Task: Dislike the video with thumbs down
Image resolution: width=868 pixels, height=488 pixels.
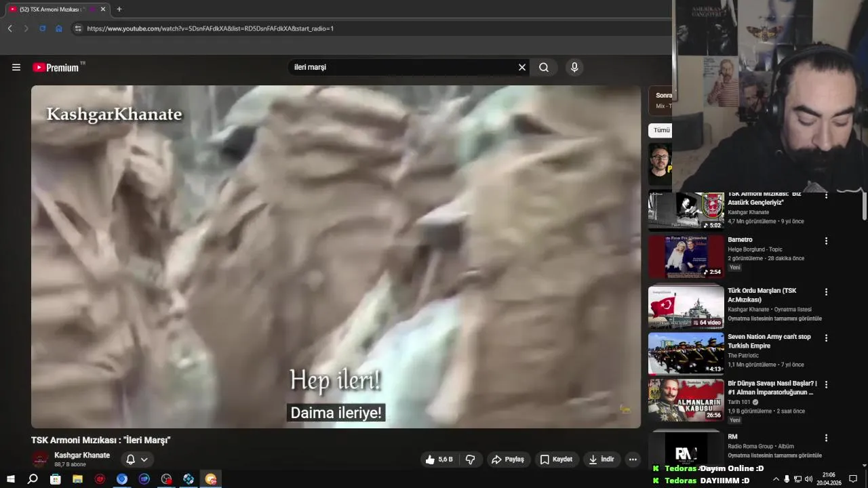Action: pyautogui.click(x=470, y=460)
